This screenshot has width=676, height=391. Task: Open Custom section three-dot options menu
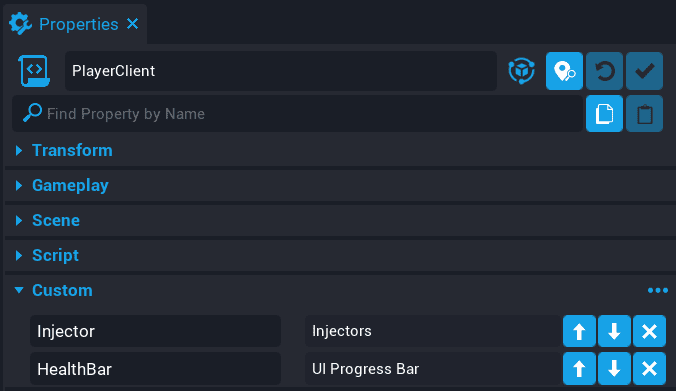point(657,291)
